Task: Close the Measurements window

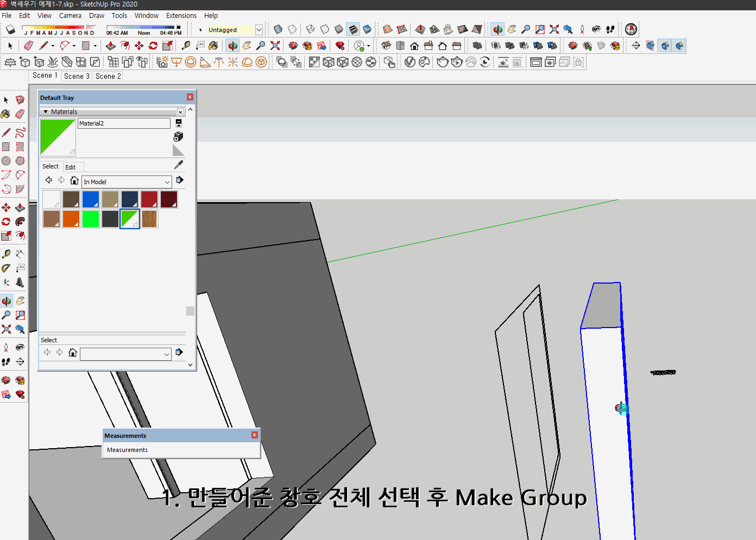Action: pyautogui.click(x=254, y=435)
